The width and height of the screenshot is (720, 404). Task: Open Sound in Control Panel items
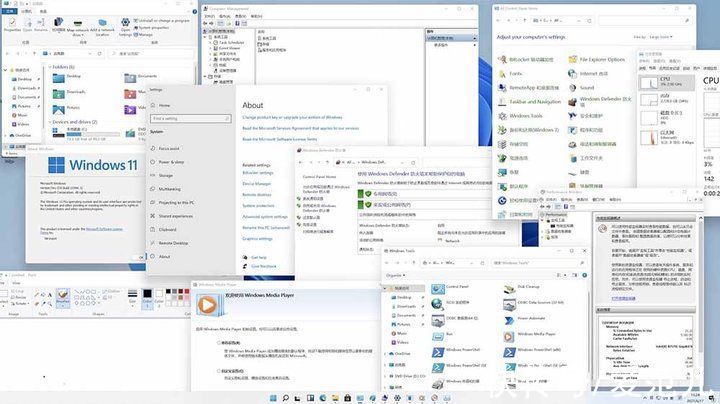(587, 88)
